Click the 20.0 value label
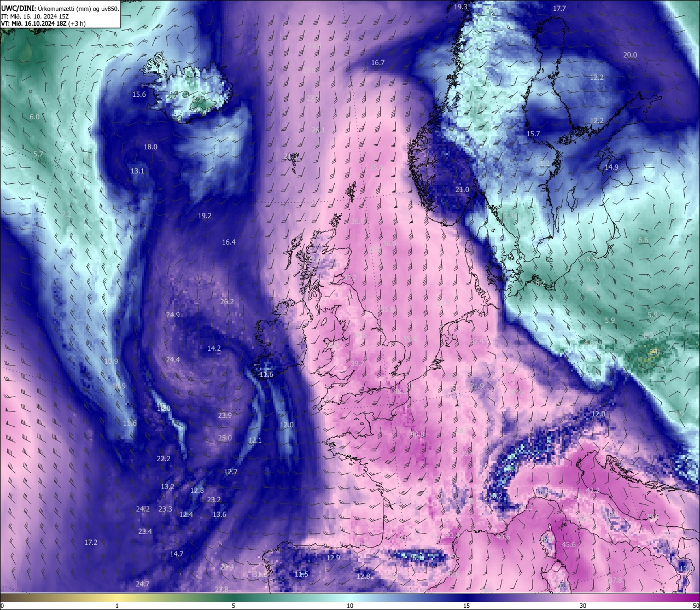 630,55
